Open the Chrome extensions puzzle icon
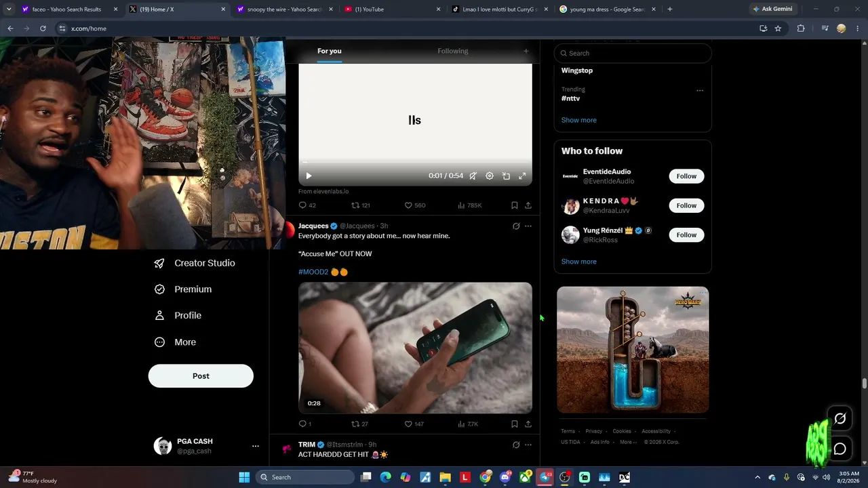The image size is (868, 488). point(801,28)
